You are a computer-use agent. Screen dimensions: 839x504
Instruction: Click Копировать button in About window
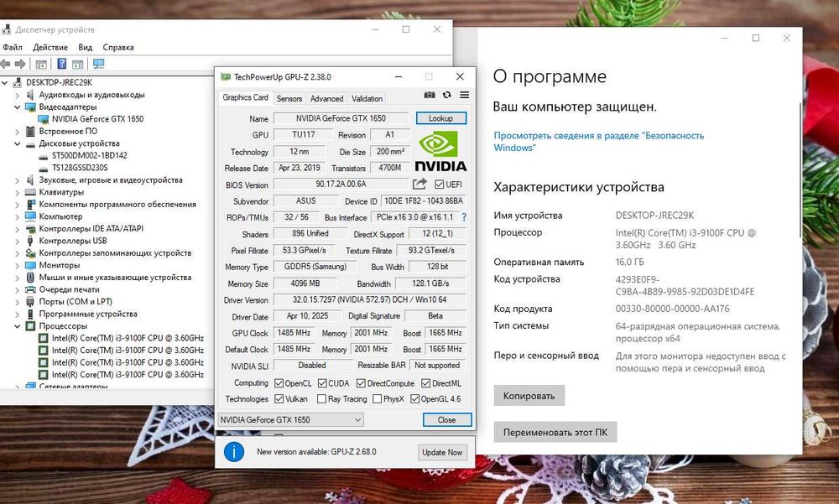[529, 396]
